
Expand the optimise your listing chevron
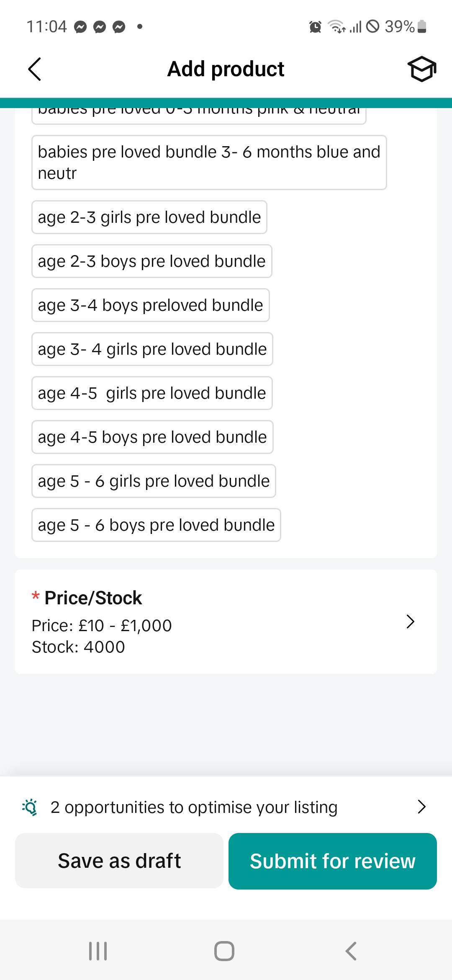[422, 807]
